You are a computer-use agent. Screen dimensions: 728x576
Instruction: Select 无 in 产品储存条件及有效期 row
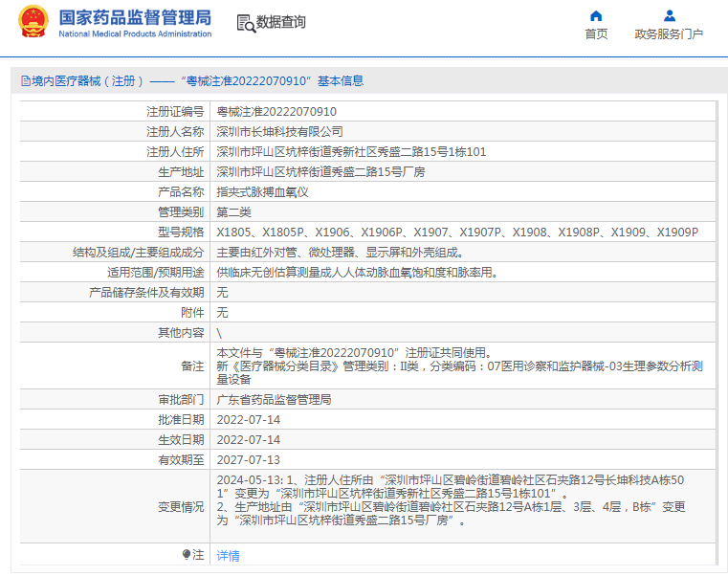pyautogui.click(x=222, y=293)
